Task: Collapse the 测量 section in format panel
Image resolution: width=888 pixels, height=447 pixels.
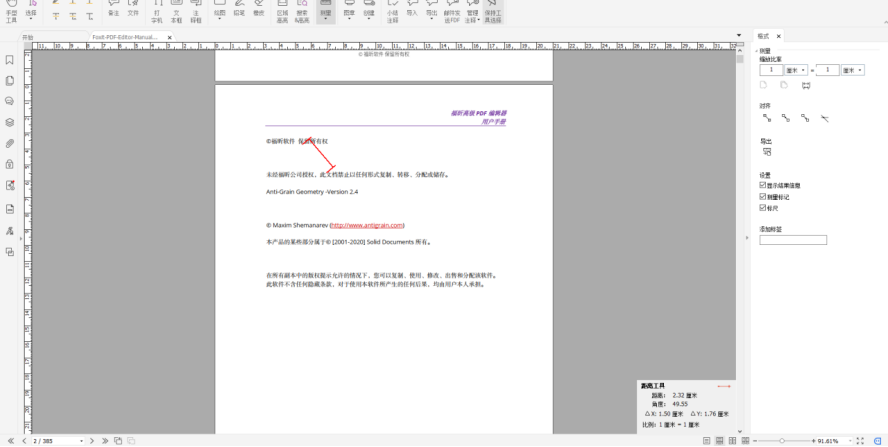Action: coord(757,51)
